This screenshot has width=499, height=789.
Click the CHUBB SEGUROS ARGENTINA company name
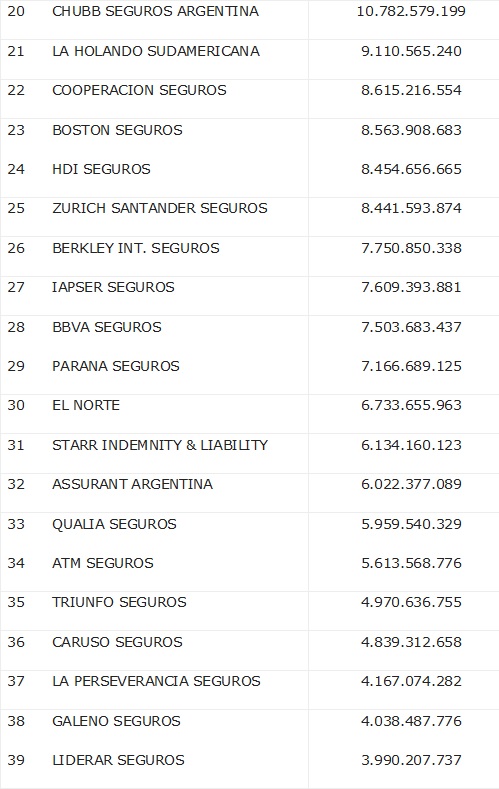[x=155, y=11]
